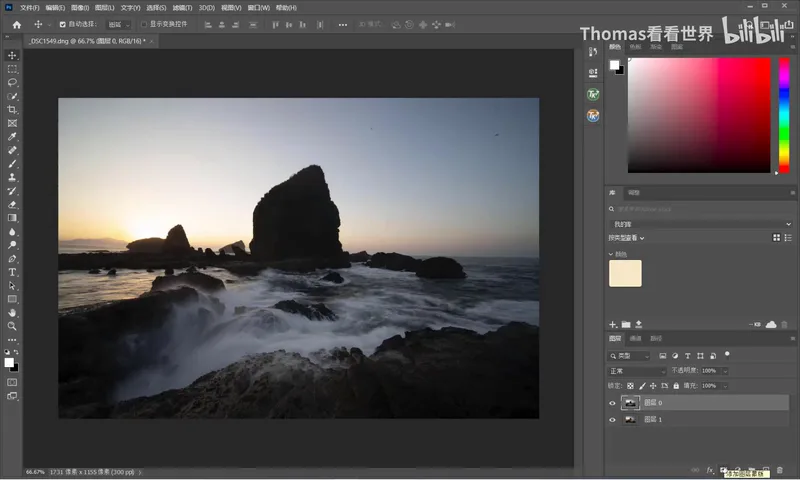Open the orange-blue TK plugin panel
Viewport: 800px width, 480px height.
coord(593,116)
